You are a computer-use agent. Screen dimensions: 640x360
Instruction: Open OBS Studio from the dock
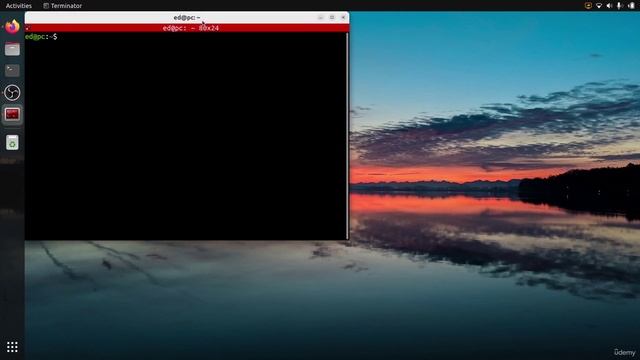coord(12,93)
